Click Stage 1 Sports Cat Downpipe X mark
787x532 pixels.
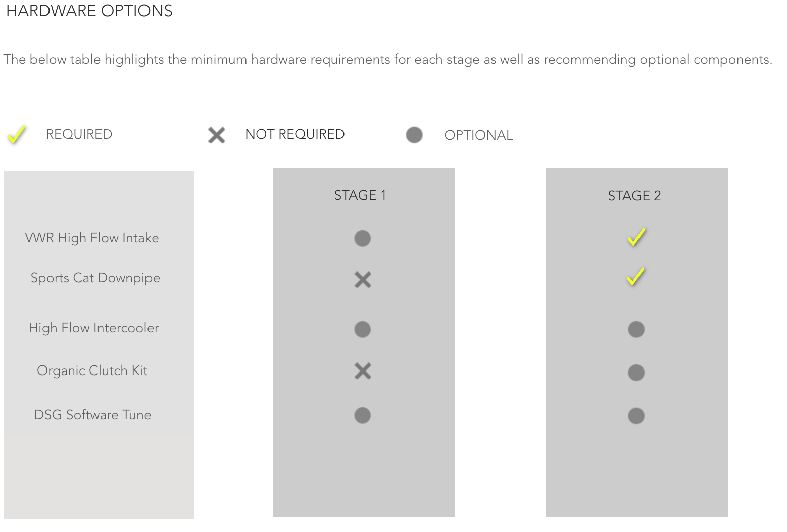(363, 279)
